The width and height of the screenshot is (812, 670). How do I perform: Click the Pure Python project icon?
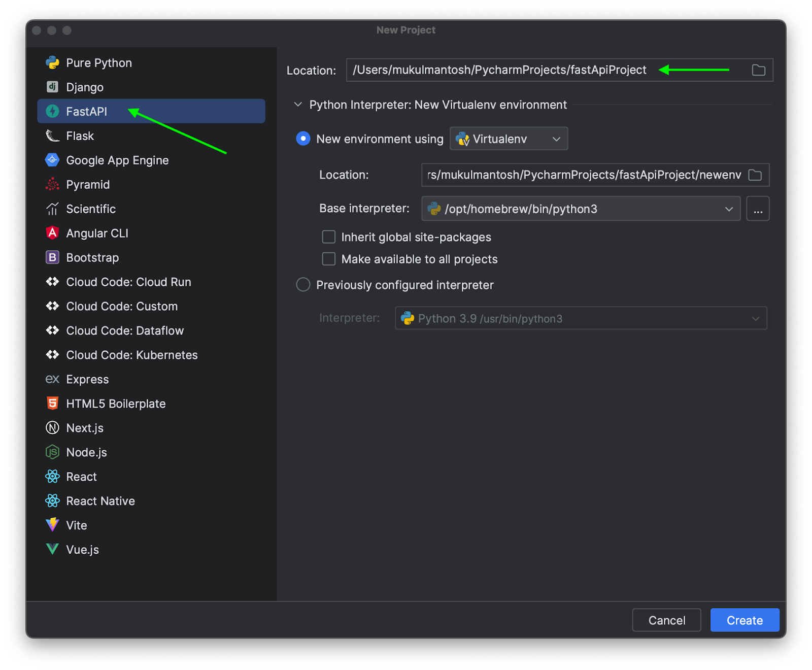(x=52, y=62)
